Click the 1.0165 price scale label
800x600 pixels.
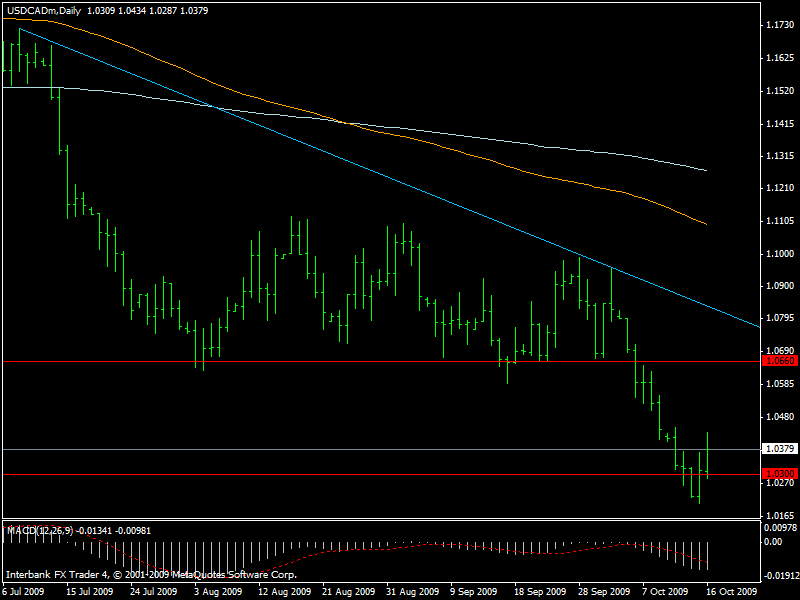[x=779, y=515]
